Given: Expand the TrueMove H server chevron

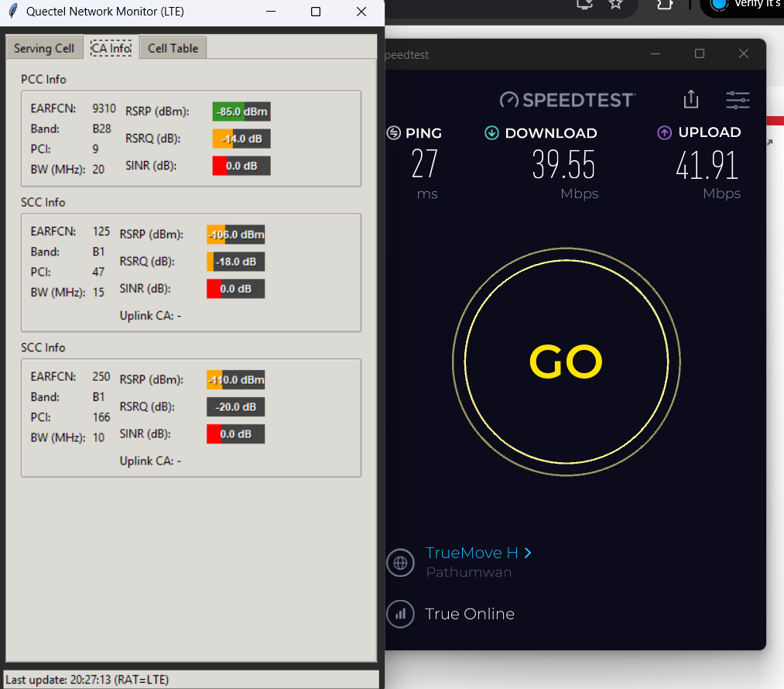Looking at the screenshot, I should pos(528,553).
